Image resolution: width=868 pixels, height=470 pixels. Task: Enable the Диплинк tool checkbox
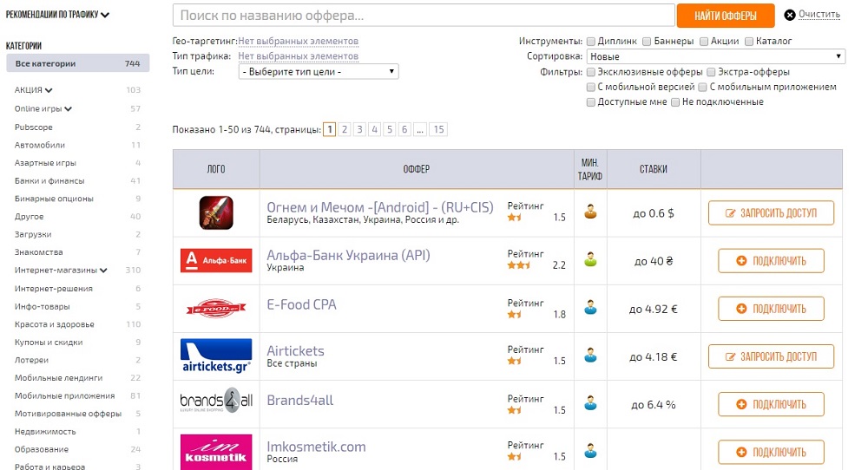pyautogui.click(x=591, y=42)
